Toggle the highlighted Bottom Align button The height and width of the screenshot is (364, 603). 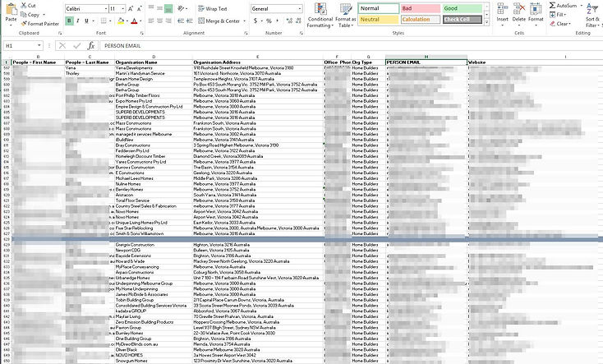pyautogui.click(x=168, y=8)
